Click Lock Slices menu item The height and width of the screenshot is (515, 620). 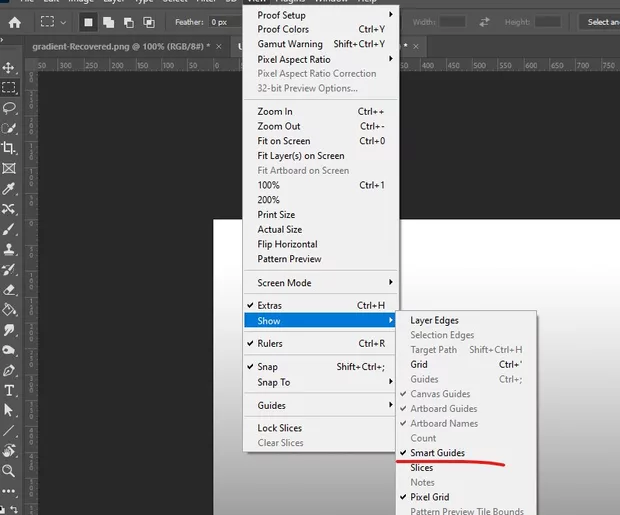point(320,428)
